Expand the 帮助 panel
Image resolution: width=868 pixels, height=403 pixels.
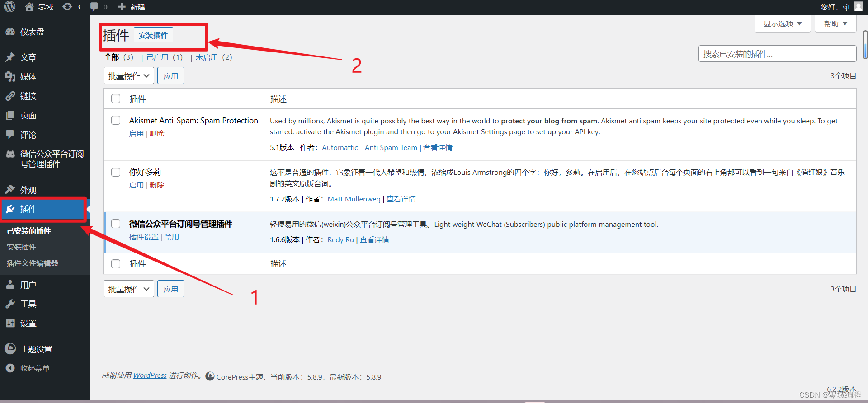(835, 23)
